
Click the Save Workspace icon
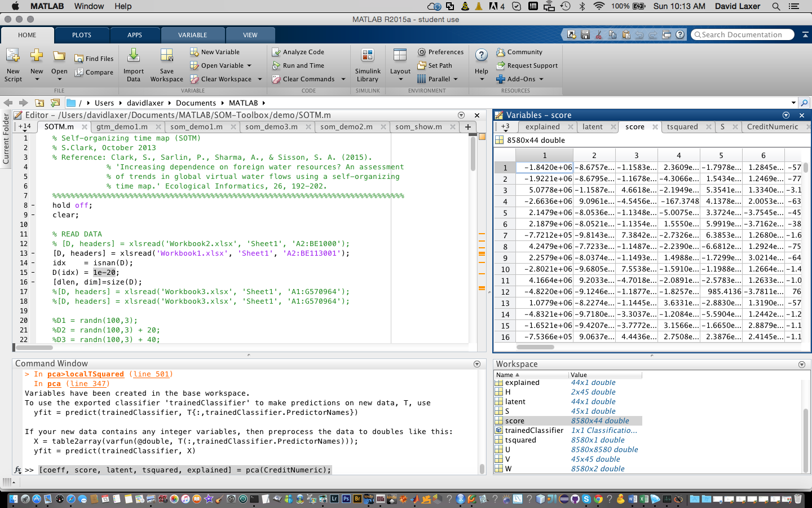(x=166, y=56)
